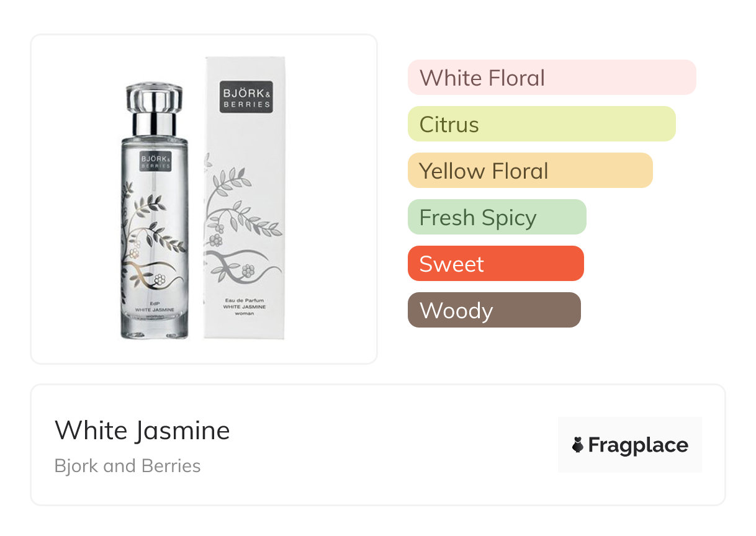This screenshot has width=756, height=536.
Task: Click the EdP White Jasmine text on bottle
Action: [154, 308]
